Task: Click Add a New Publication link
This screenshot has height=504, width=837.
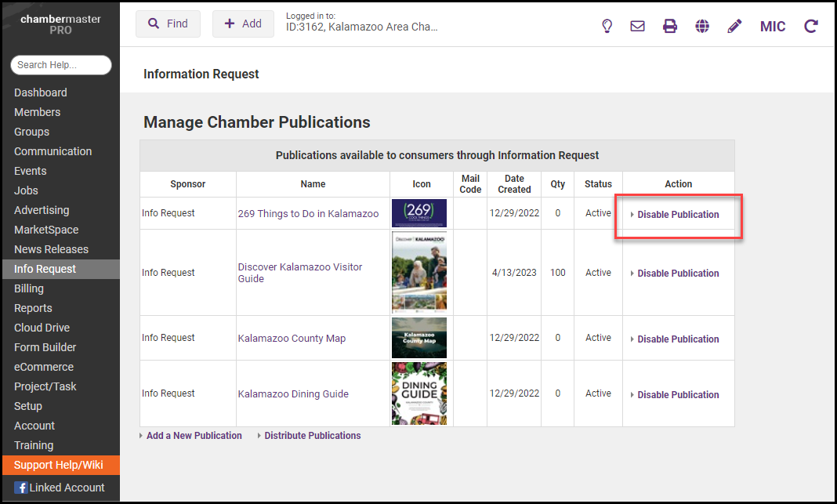Action: pyautogui.click(x=194, y=436)
